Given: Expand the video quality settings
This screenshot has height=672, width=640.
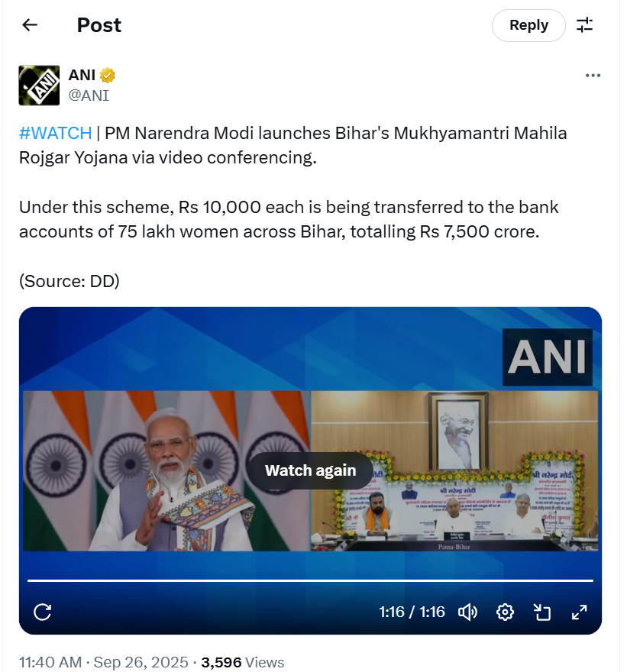Looking at the screenshot, I should point(505,612).
